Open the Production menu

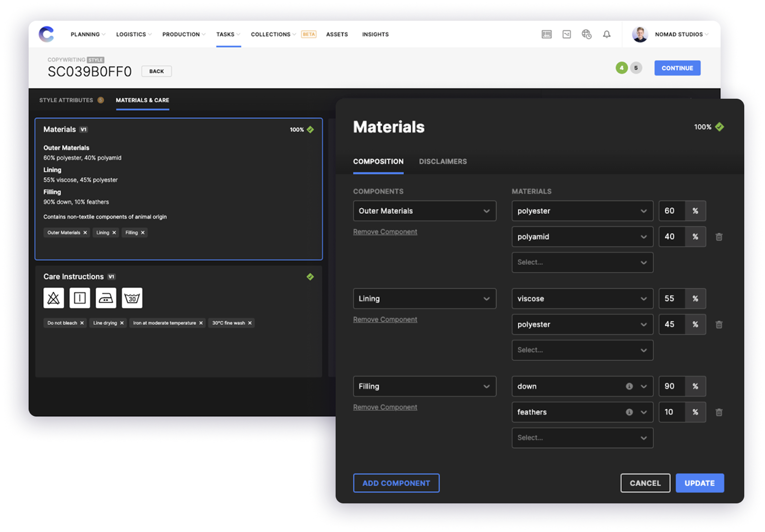(184, 34)
